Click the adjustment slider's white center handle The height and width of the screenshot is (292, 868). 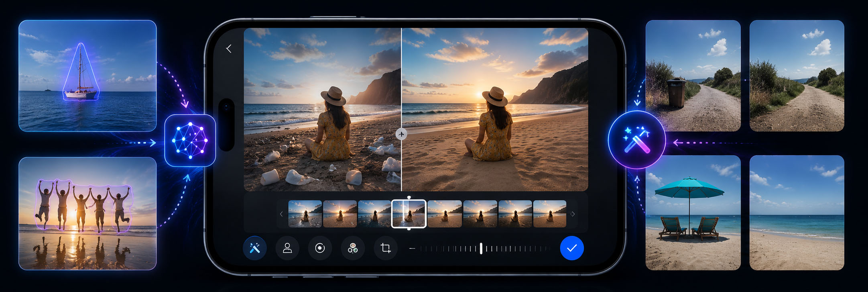[x=481, y=249]
